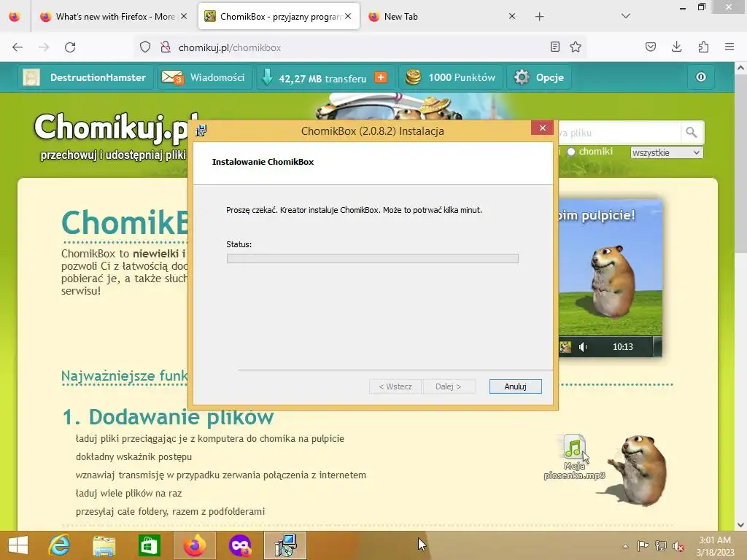747x560 pixels.
Task: Click the DestructionHamster avatar image
Action: 31,77
